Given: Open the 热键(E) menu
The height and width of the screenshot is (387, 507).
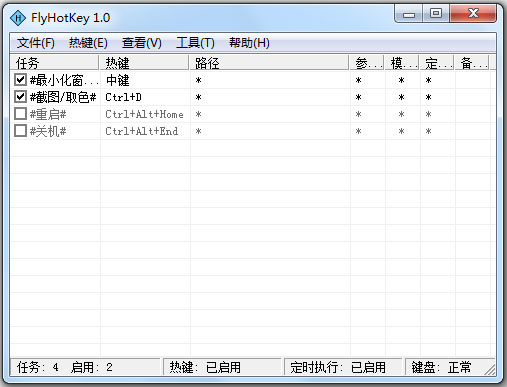Looking at the screenshot, I should pyautogui.click(x=88, y=43).
